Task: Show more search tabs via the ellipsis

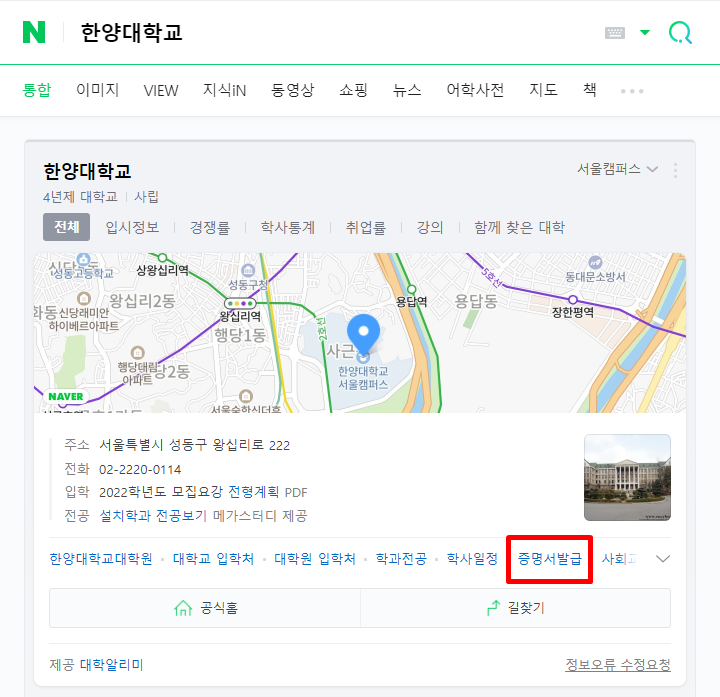Action: tap(632, 91)
